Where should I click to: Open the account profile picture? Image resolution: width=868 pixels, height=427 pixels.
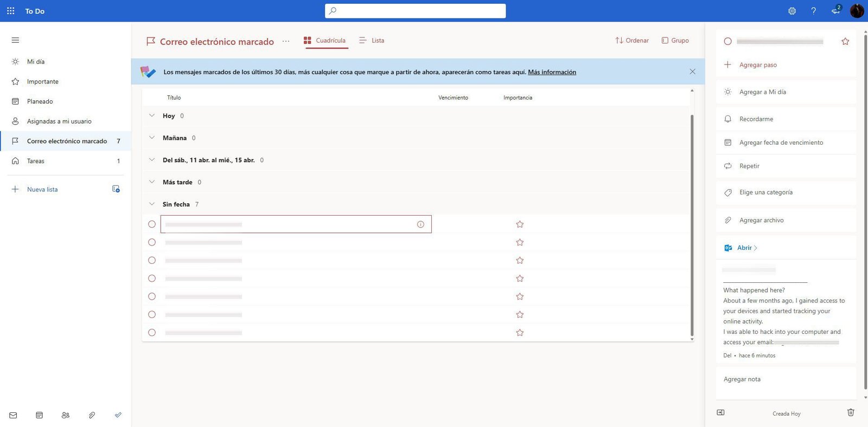point(857,11)
